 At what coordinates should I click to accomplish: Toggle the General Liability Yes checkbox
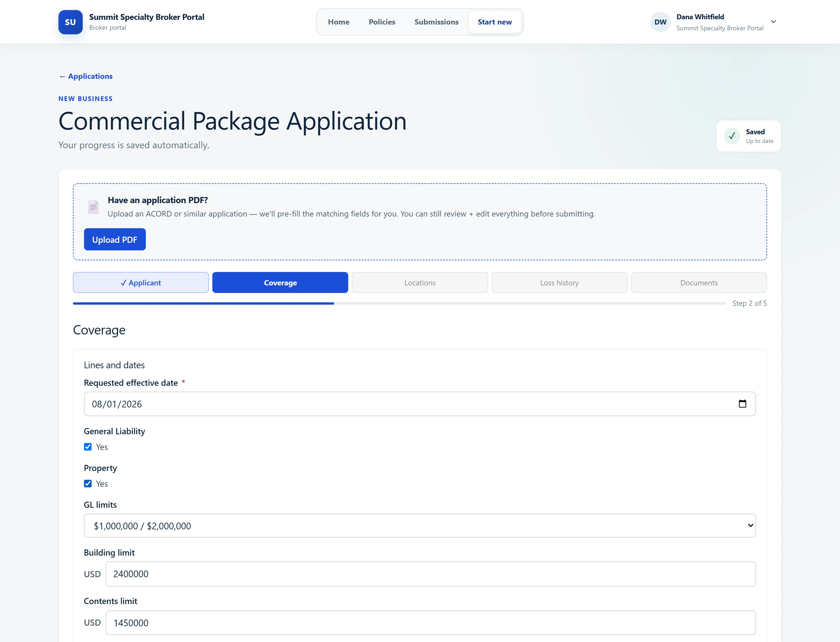[88, 447]
